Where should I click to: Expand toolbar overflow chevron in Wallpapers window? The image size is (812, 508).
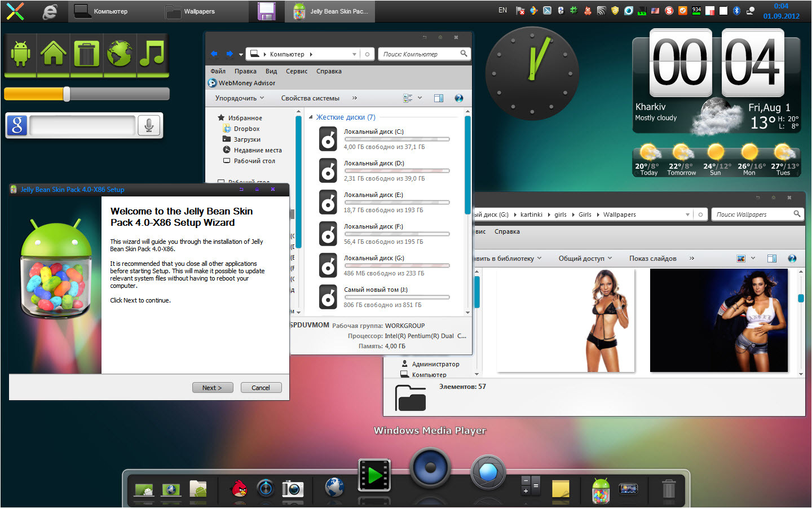(x=692, y=258)
